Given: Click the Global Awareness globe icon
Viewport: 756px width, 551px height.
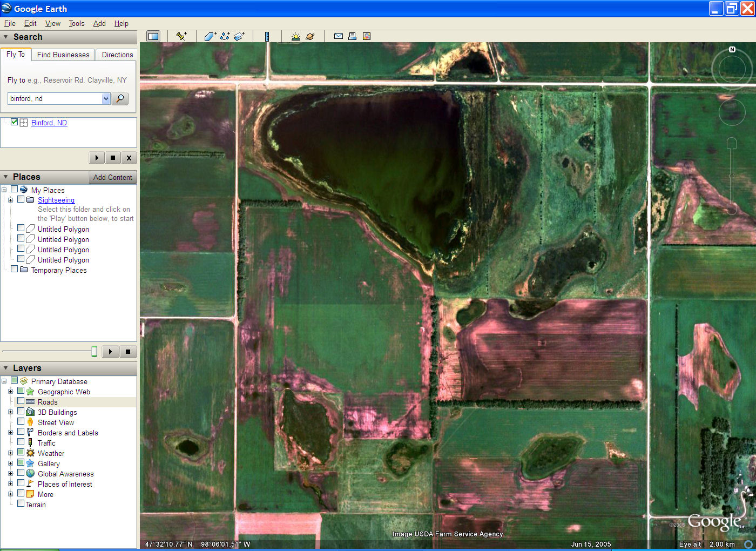Looking at the screenshot, I should pos(30,474).
